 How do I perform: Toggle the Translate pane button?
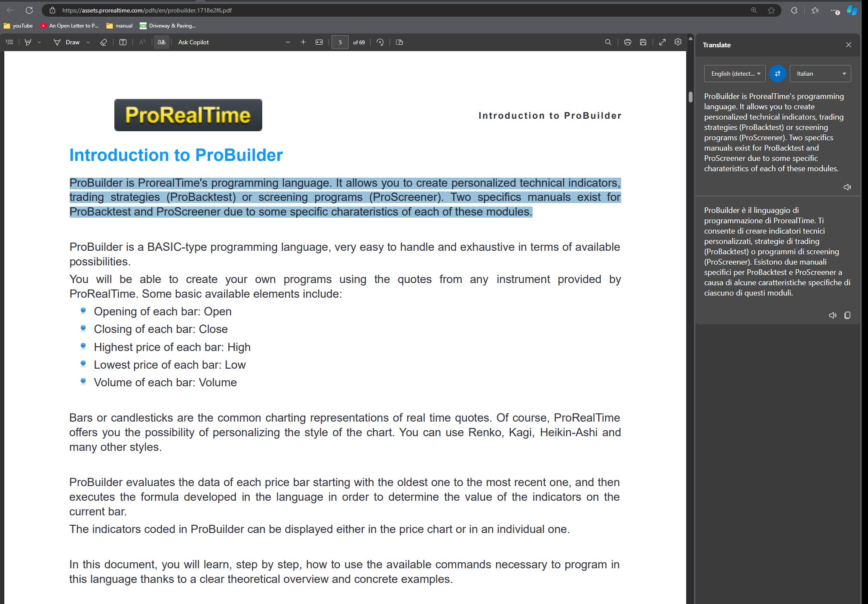tap(162, 42)
